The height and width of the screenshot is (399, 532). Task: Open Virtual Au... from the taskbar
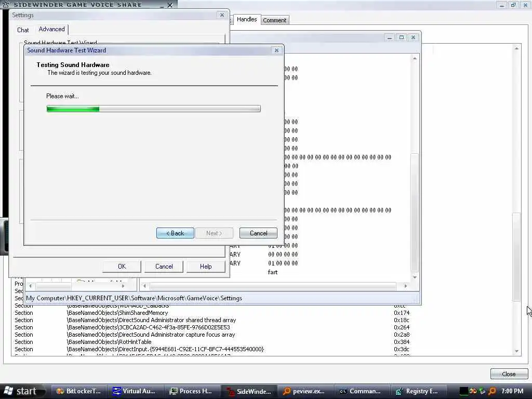[x=136, y=391]
